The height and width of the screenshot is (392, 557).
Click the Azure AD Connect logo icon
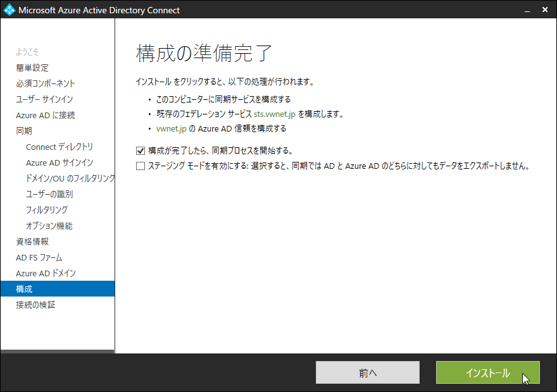[x=9, y=9]
